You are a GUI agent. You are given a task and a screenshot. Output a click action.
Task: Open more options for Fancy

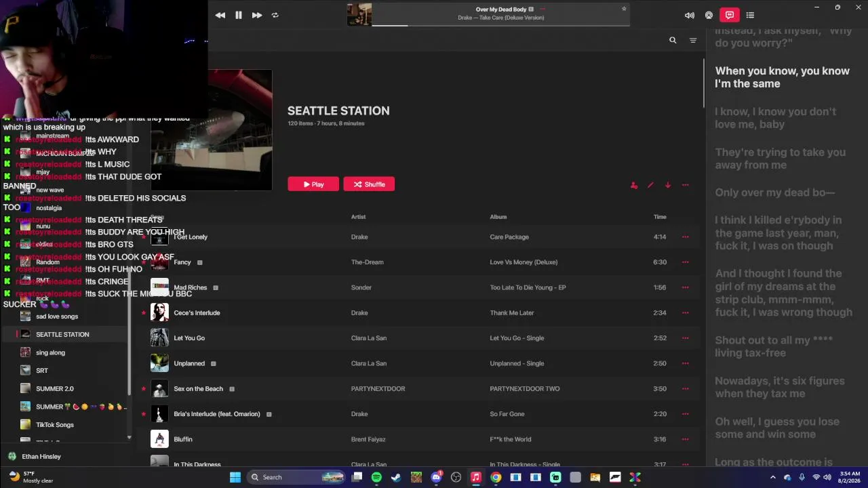click(685, 262)
